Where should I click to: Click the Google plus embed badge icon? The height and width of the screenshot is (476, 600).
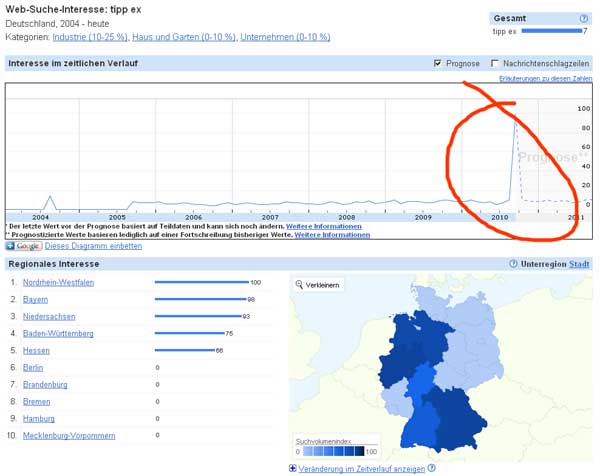23,246
